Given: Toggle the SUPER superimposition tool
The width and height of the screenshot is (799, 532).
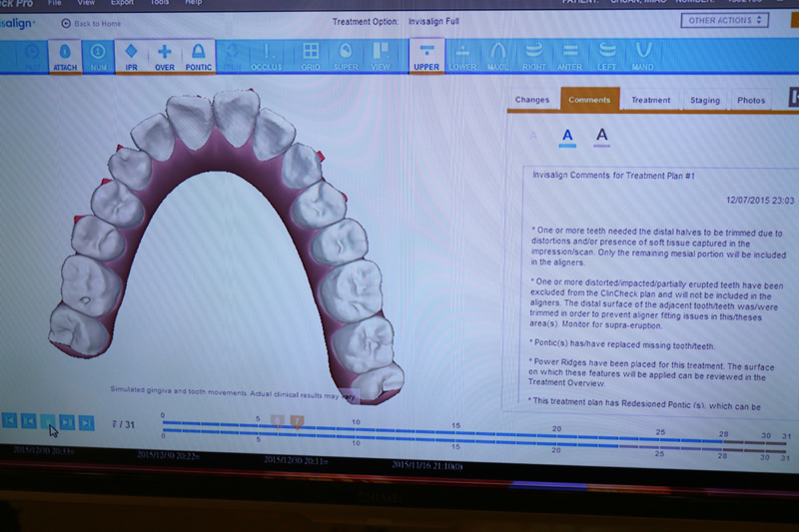Looking at the screenshot, I should (x=346, y=57).
